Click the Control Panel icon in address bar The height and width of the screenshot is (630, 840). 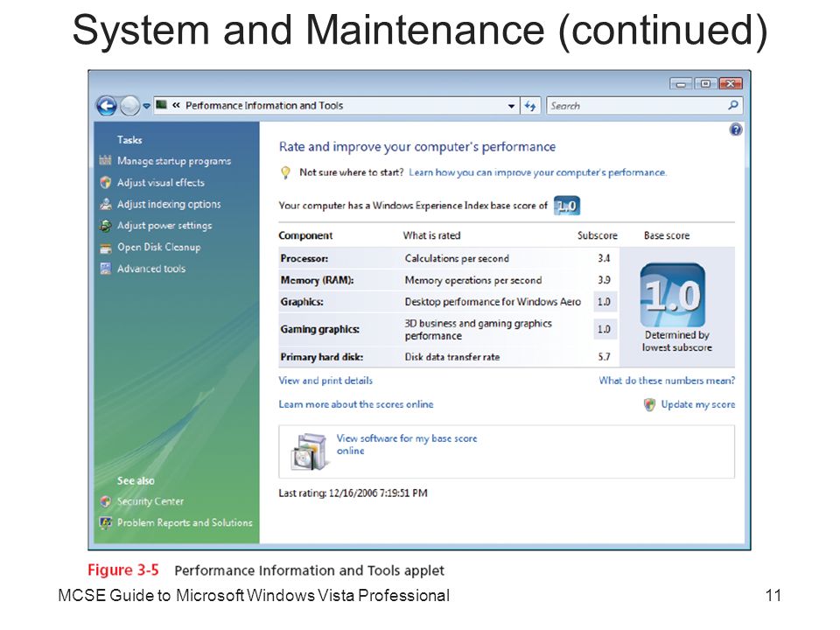coord(161,105)
